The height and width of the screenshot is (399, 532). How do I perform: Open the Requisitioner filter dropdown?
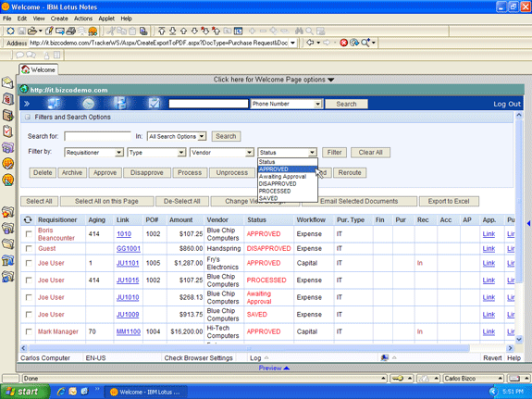[x=93, y=153]
